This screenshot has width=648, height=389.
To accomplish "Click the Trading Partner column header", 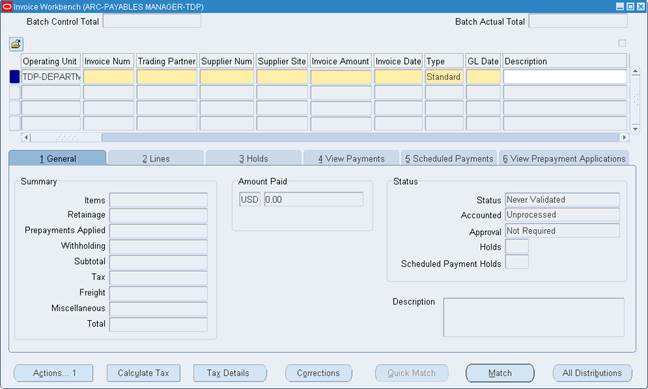I will pyautogui.click(x=167, y=61).
